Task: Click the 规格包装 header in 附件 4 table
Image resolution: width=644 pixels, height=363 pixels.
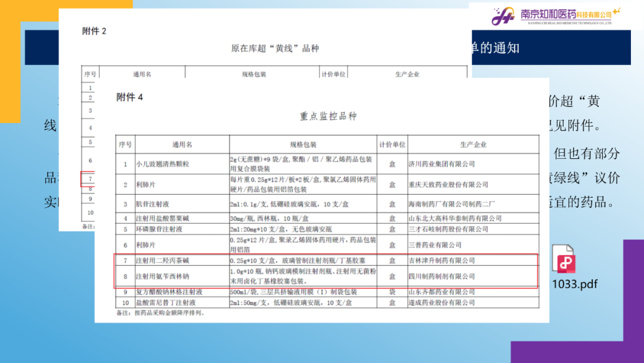Action: point(303,144)
